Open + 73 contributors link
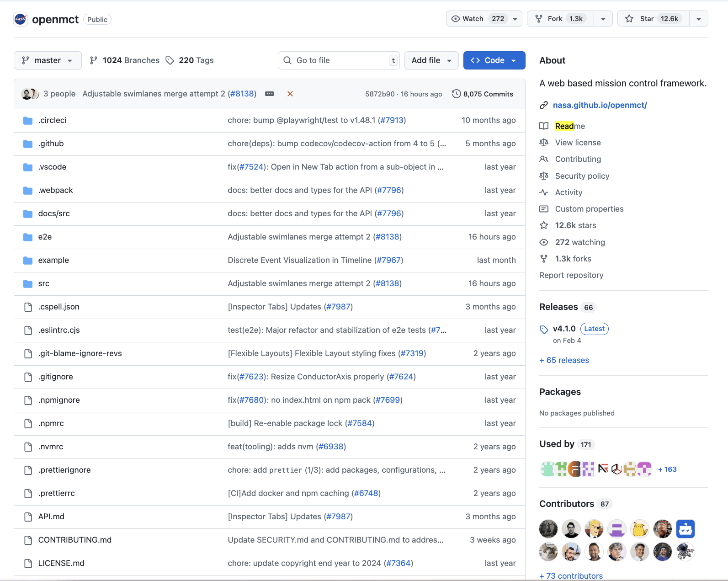Viewport: 728px width, 581px height. (571, 576)
